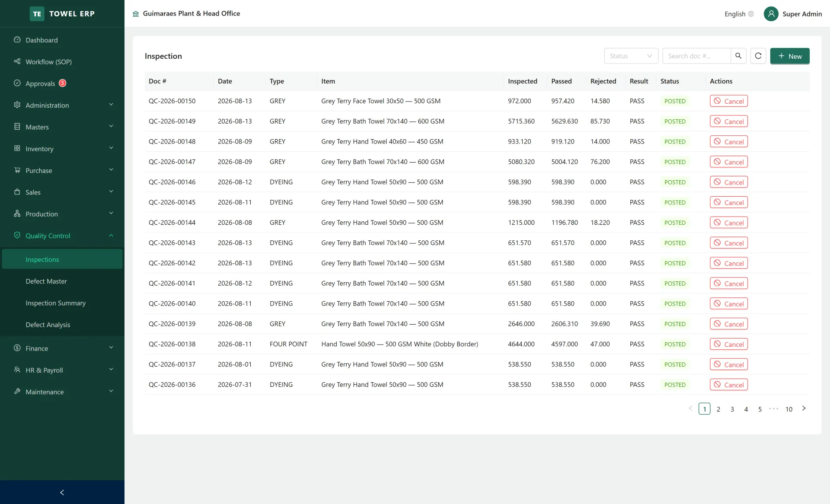
Task: Cancel inspection QC-2026-00150
Action: 729,101
